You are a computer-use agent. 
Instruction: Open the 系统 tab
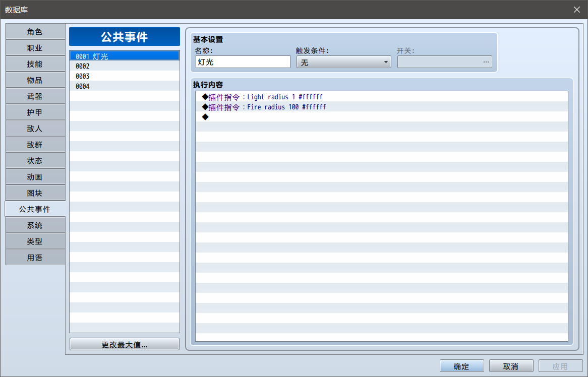(35, 225)
